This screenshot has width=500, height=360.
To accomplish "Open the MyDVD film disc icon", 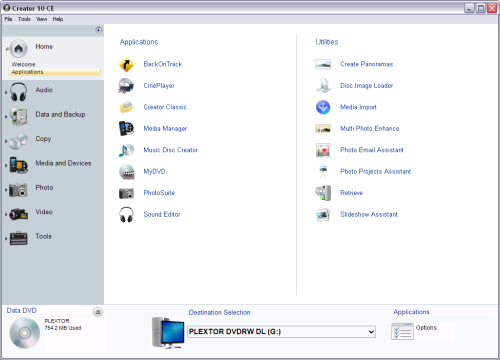I will (x=127, y=172).
